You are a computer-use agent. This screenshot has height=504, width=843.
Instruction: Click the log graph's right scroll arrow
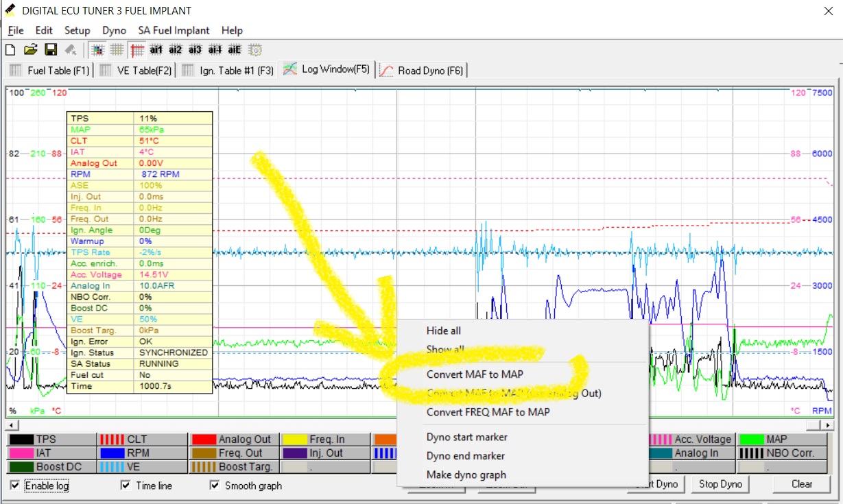(827, 425)
